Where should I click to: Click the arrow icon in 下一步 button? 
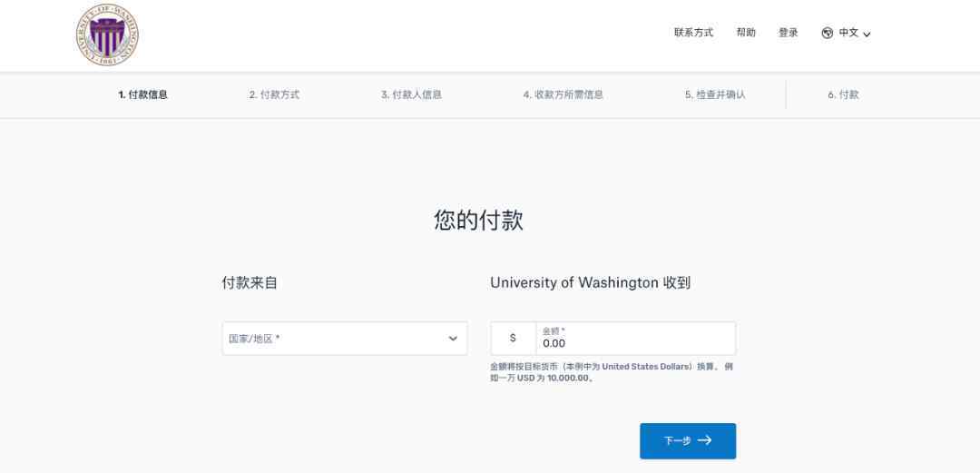coord(704,440)
